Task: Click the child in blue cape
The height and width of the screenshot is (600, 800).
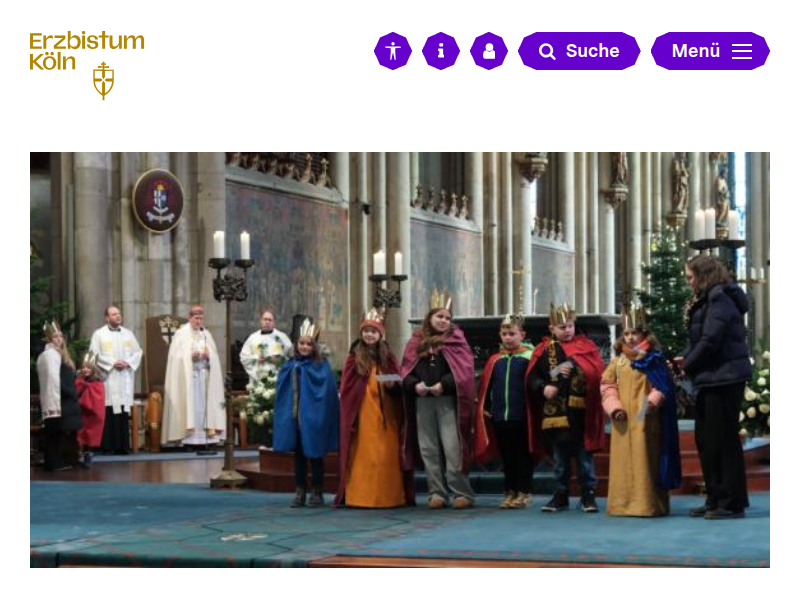Action: 306,413
